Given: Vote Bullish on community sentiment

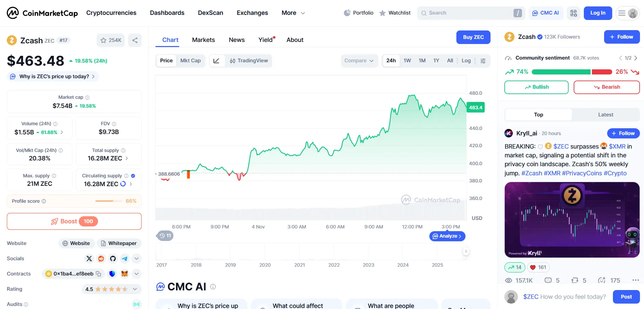Looking at the screenshot, I should pos(536,87).
